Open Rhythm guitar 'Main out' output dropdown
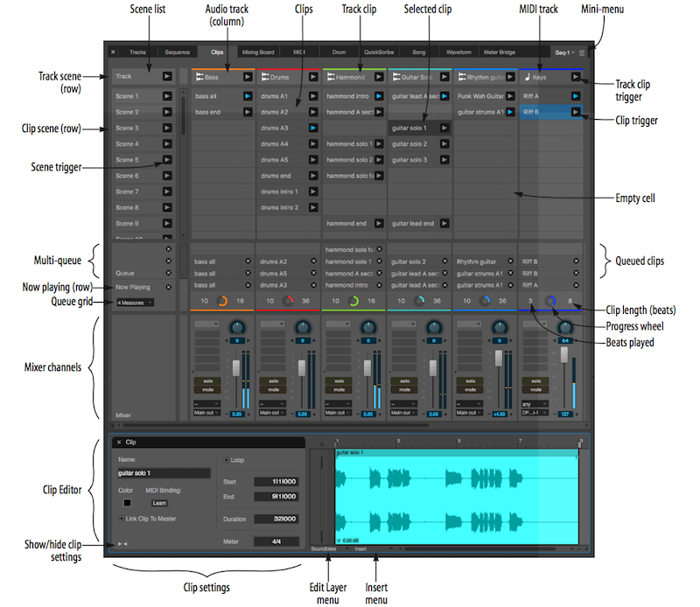This screenshot has height=607, width=700. click(469, 413)
